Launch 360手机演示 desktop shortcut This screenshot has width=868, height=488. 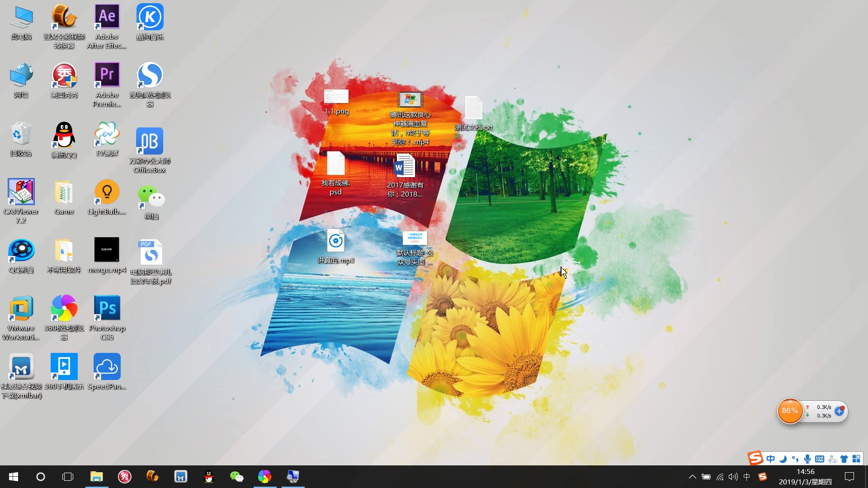(x=64, y=372)
